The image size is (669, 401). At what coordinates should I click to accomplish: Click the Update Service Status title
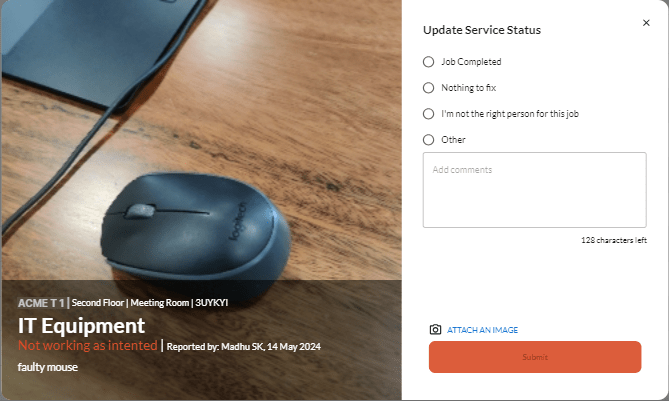click(x=482, y=30)
